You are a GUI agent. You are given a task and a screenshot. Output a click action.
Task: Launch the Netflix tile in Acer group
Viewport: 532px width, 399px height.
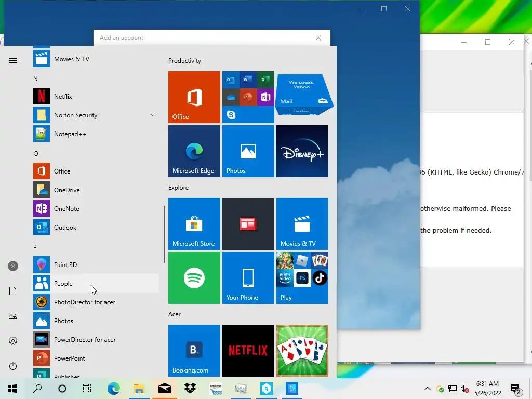(248, 351)
